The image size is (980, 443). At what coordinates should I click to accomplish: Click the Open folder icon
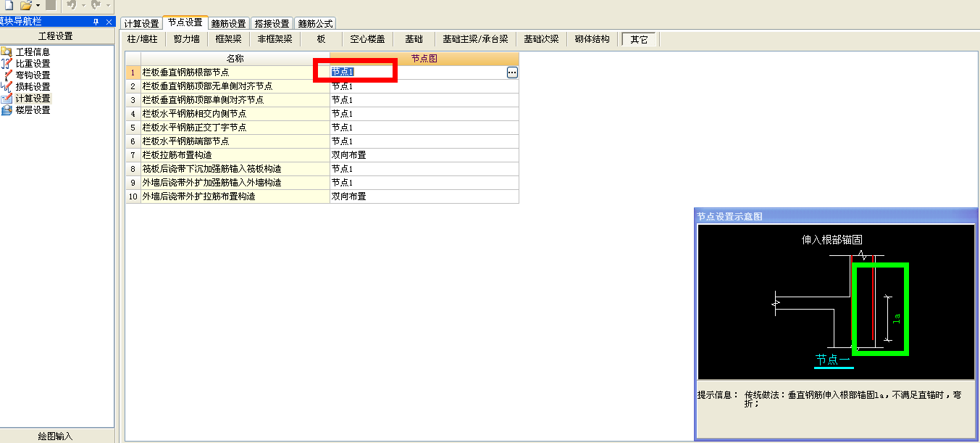(26, 5)
